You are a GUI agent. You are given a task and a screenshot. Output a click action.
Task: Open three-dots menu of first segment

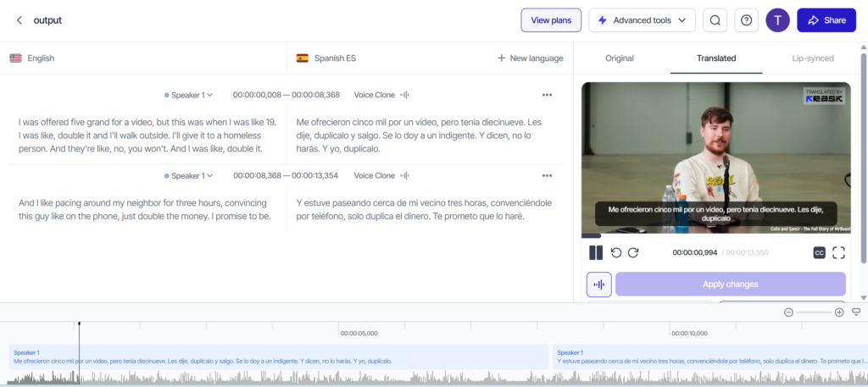click(547, 95)
